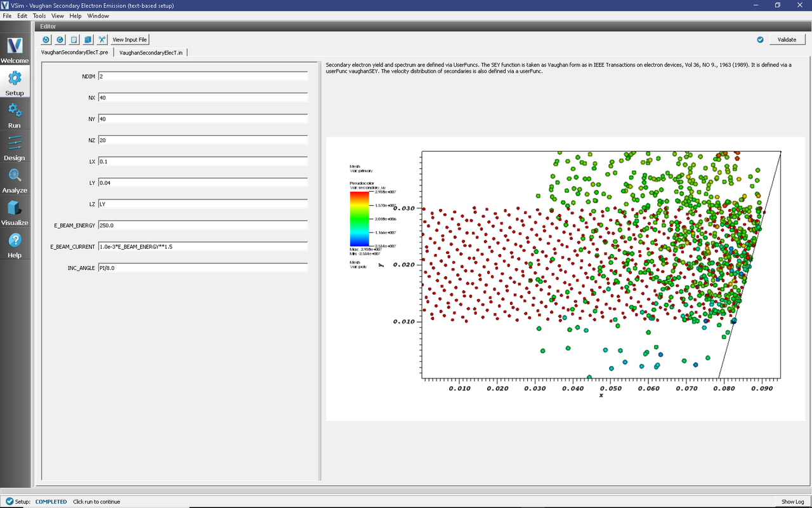Screen dimensions: 812x508
Task: Click the E_BEAM_CURRENT input field
Action: point(202,246)
